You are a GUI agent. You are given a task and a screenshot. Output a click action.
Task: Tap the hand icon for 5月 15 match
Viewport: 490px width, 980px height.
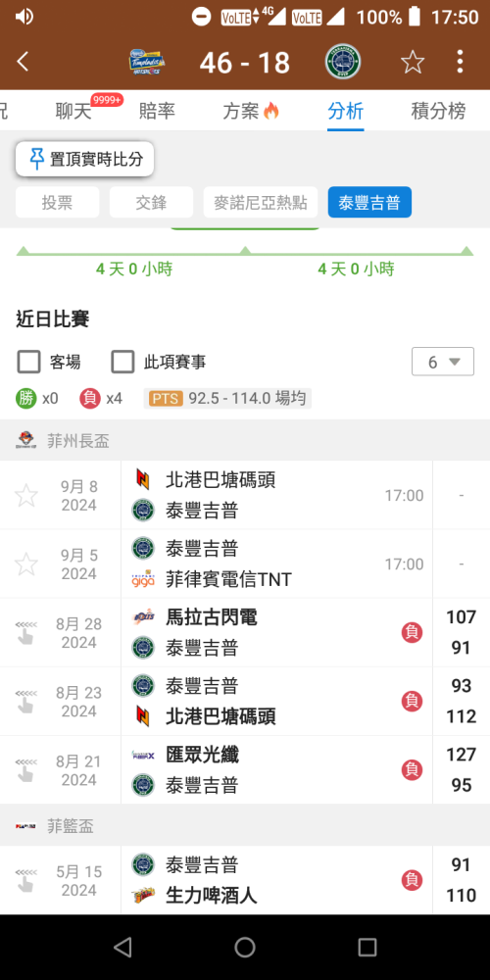[x=26, y=881]
